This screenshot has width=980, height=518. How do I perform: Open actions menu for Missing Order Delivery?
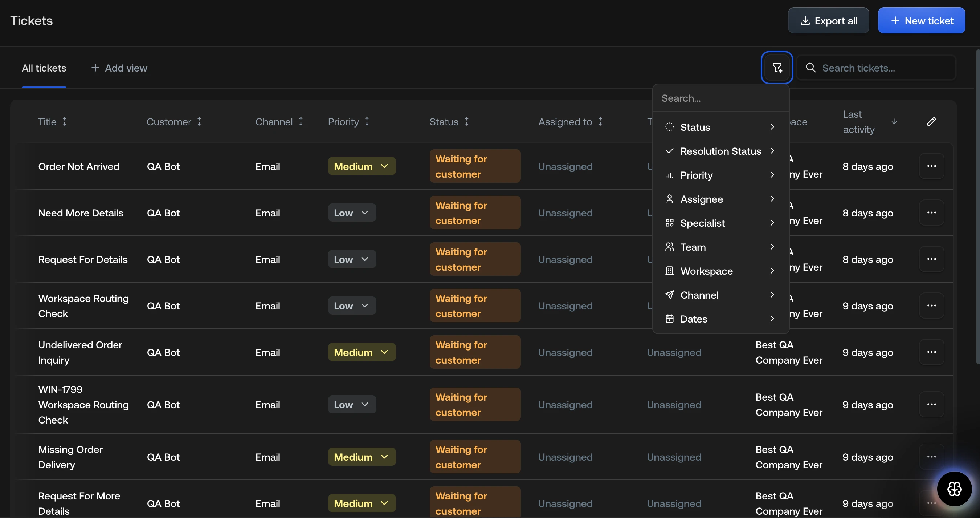(x=931, y=456)
